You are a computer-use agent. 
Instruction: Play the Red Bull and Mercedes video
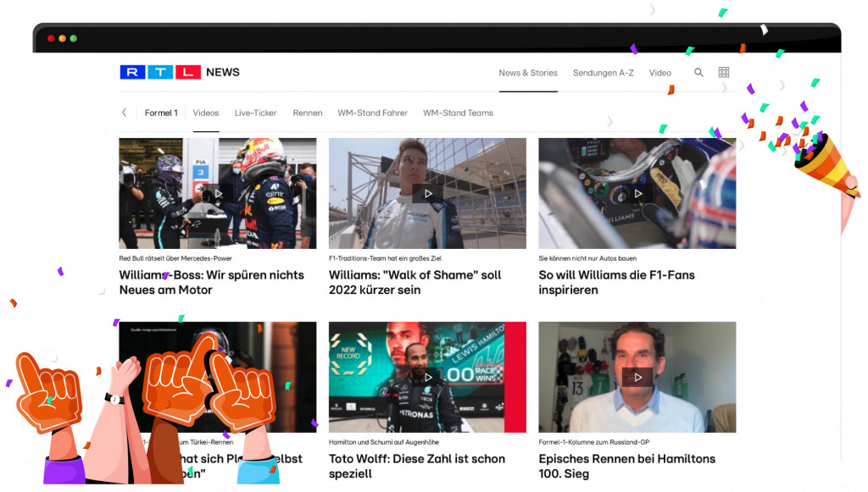(x=218, y=193)
